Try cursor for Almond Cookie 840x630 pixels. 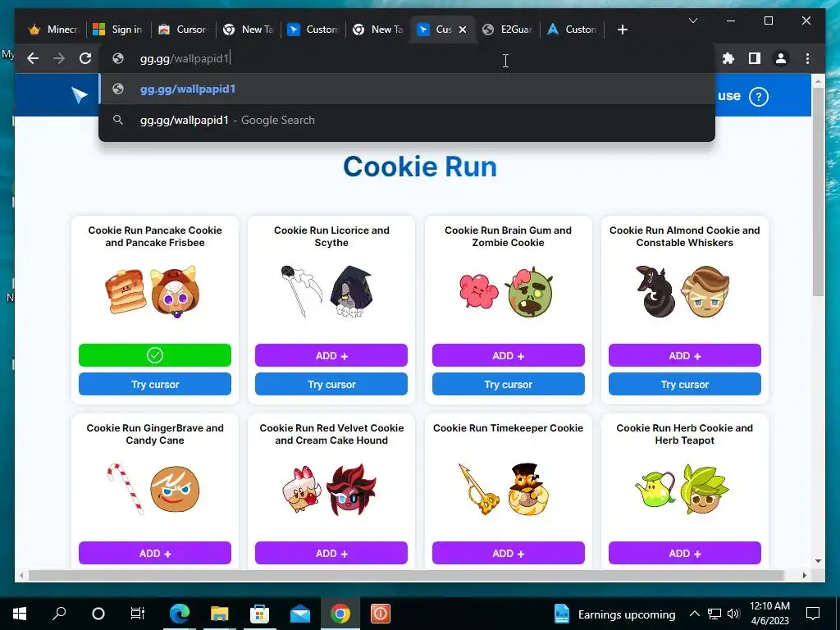tap(685, 384)
